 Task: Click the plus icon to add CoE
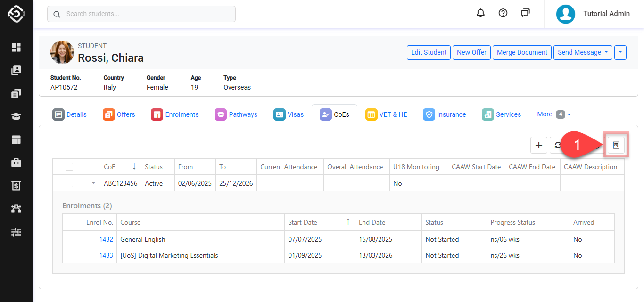click(539, 146)
